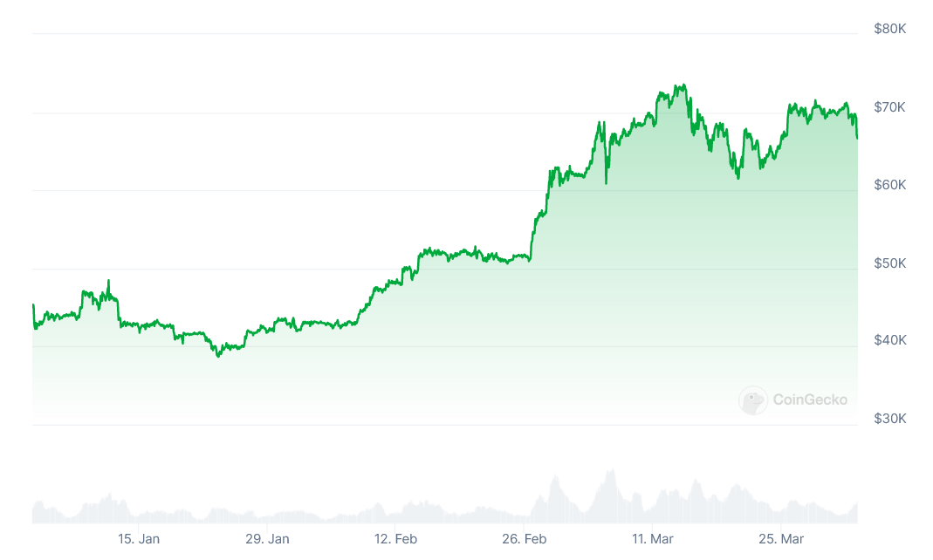
Task: Select the $50K price axis label
Action: (x=890, y=263)
